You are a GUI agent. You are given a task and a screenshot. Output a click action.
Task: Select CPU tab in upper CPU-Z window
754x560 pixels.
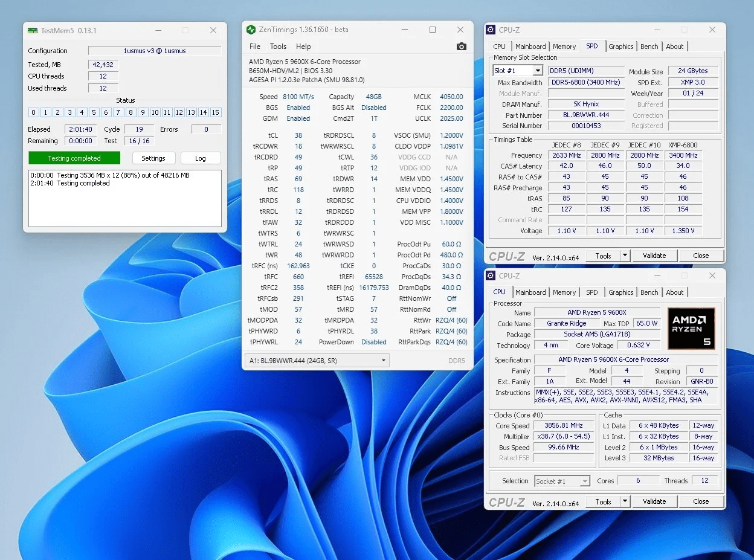pos(500,47)
